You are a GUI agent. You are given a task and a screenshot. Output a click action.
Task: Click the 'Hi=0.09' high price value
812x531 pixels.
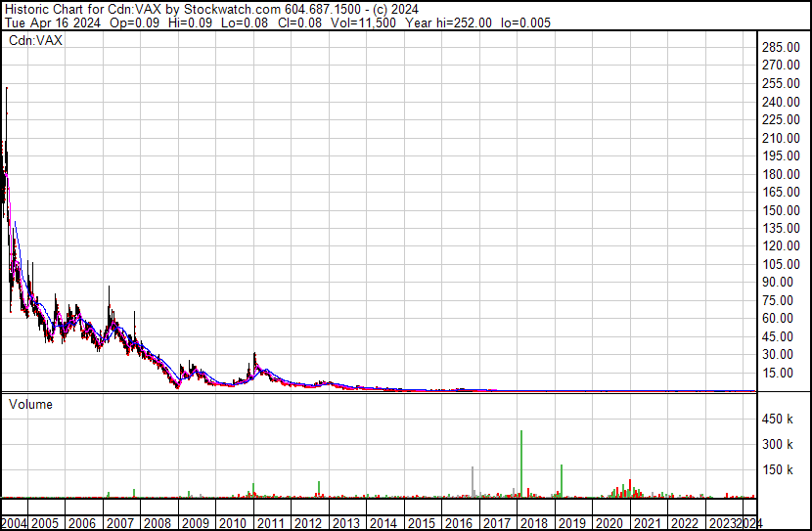click(x=190, y=22)
